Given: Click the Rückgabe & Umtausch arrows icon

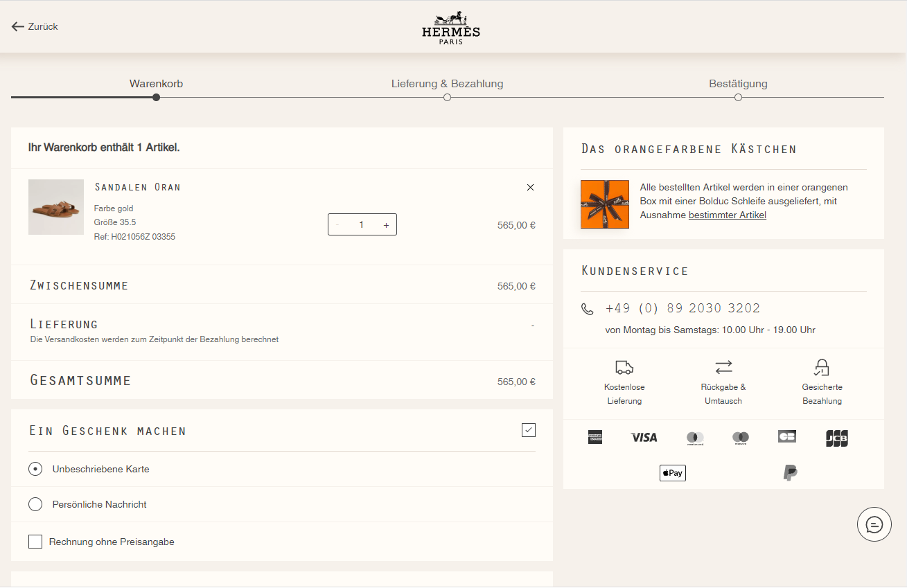Looking at the screenshot, I should pos(723,367).
